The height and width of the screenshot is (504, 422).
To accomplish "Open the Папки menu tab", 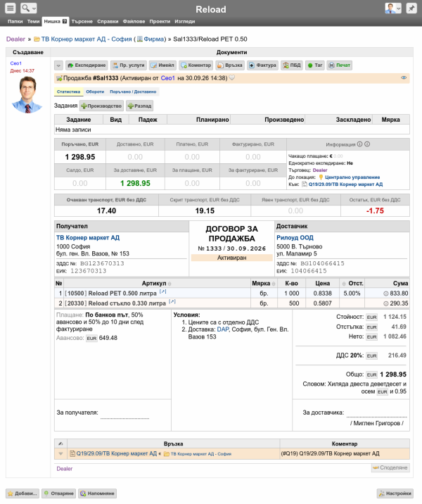I will [15, 21].
